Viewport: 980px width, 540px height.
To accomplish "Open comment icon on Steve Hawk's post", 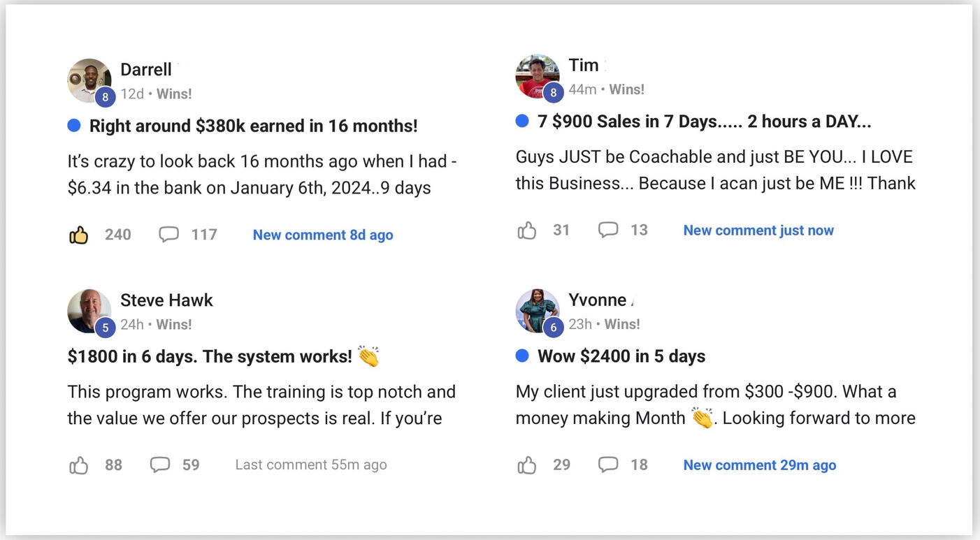I will click(160, 465).
